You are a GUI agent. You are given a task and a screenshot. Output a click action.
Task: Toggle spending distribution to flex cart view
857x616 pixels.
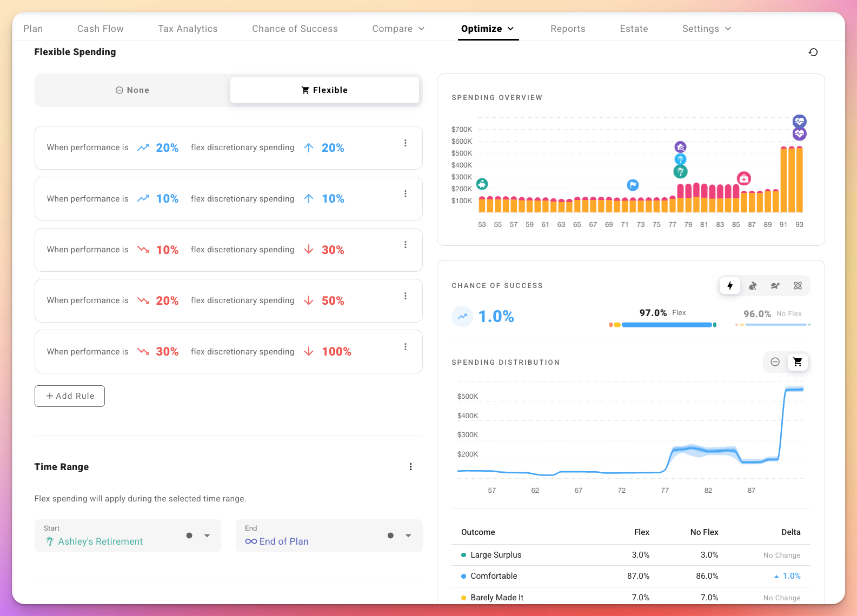point(798,362)
